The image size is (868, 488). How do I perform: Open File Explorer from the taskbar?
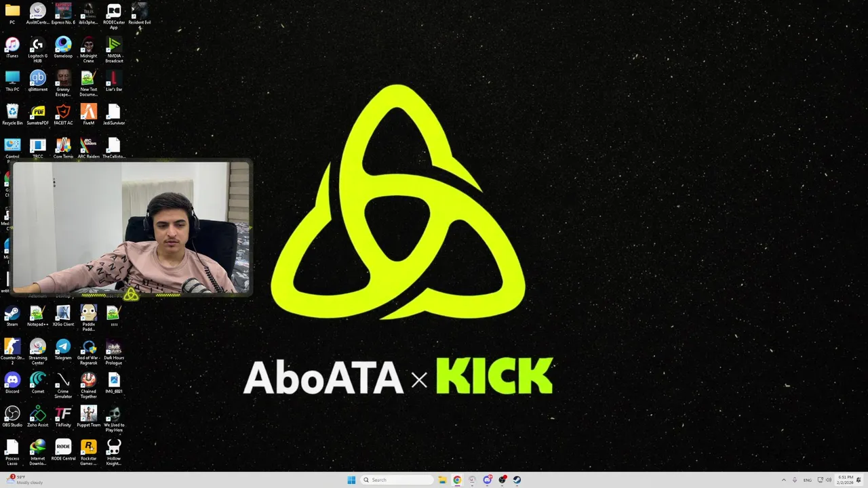click(x=442, y=480)
